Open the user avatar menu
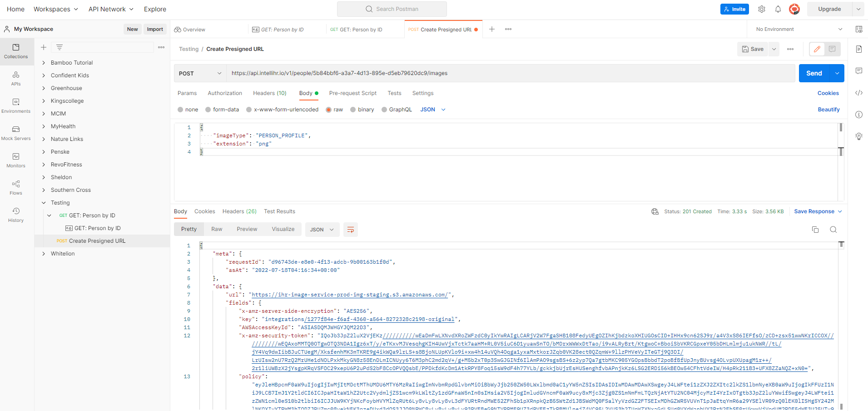Viewport: 868px width, 411px height. pos(794,9)
